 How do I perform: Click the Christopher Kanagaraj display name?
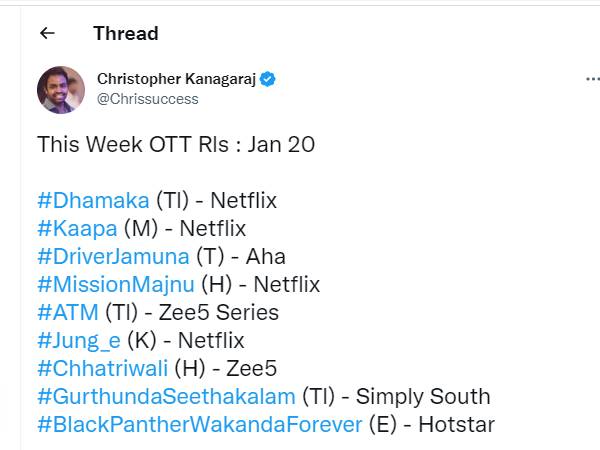176,79
